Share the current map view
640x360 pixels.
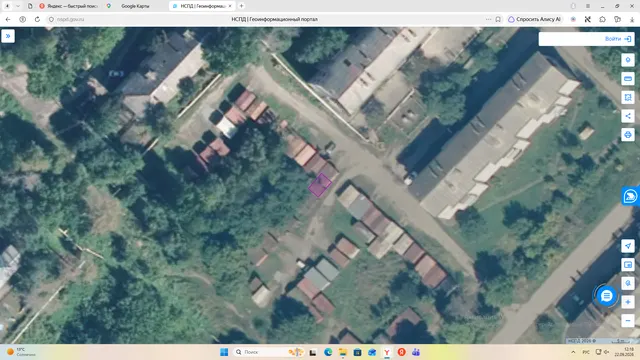[628, 116]
